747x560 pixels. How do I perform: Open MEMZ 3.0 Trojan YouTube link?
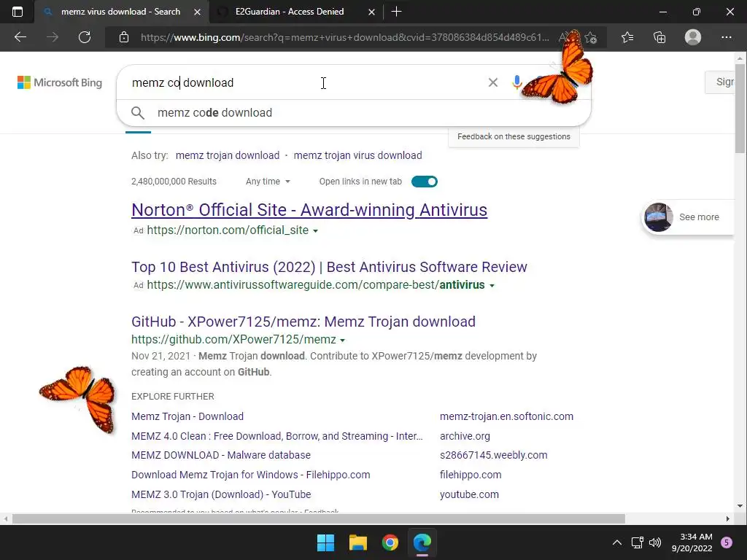point(221,494)
